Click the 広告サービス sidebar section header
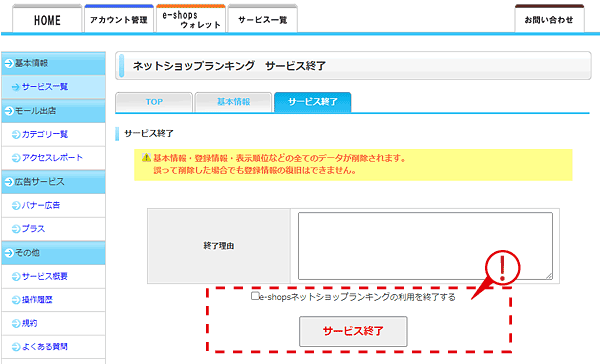The image size is (600, 364). click(x=53, y=182)
